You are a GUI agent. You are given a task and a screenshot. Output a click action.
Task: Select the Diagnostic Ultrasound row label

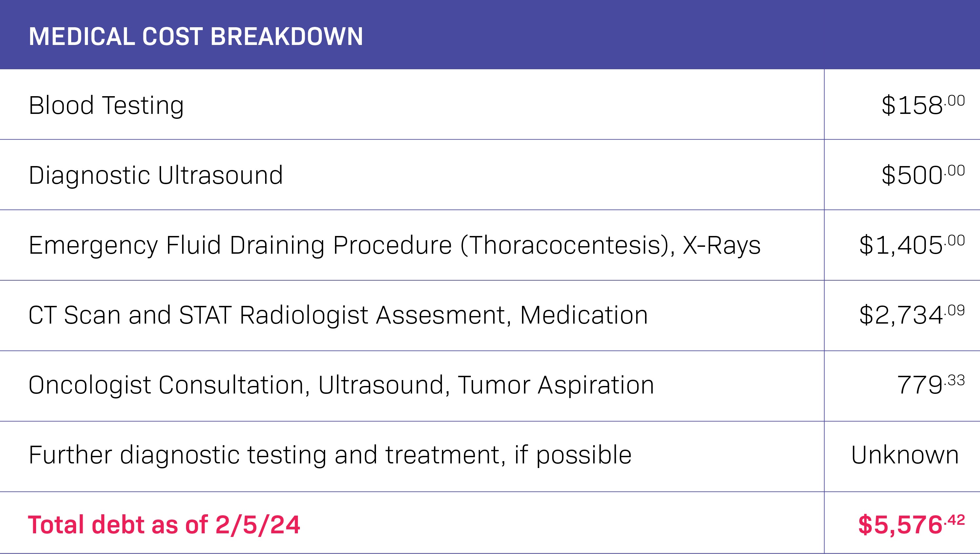click(156, 175)
